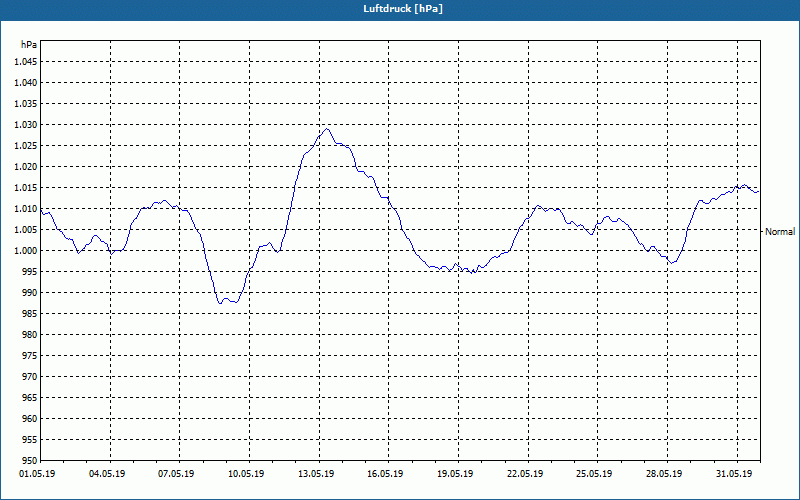Select the 950 y-axis value
This screenshot has width=800, height=500.
click(x=30, y=461)
